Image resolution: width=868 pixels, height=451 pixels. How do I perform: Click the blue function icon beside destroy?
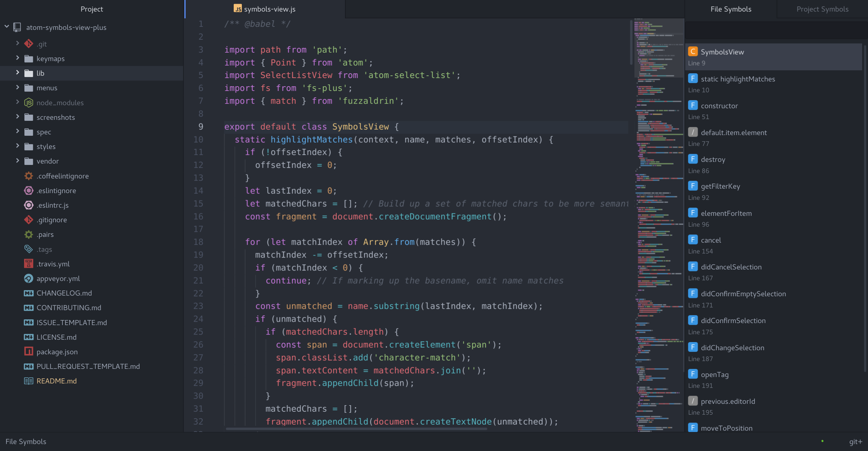693,159
